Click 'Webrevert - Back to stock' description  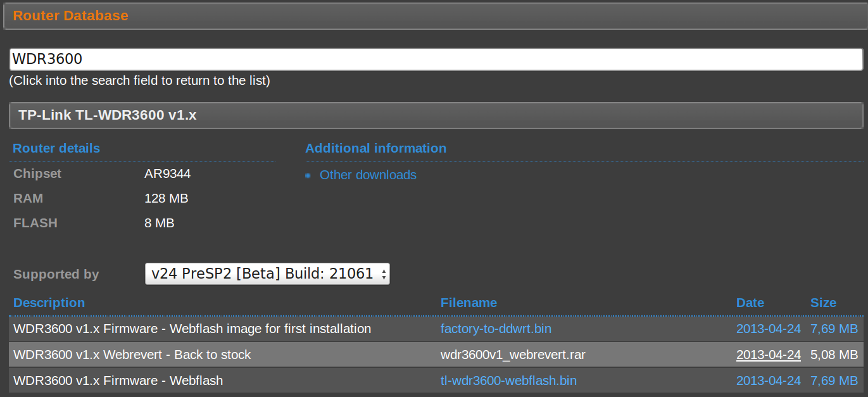tap(132, 355)
